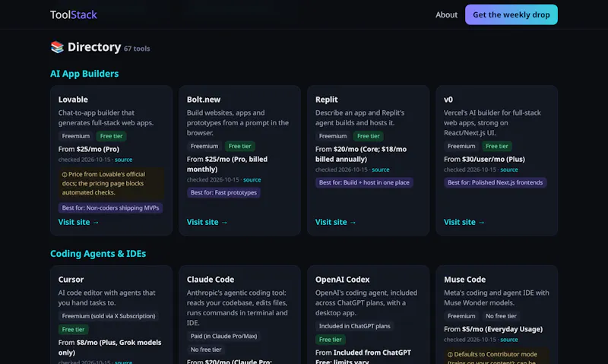Open the Lovable card title
608x364 pixels.
pyautogui.click(x=73, y=100)
